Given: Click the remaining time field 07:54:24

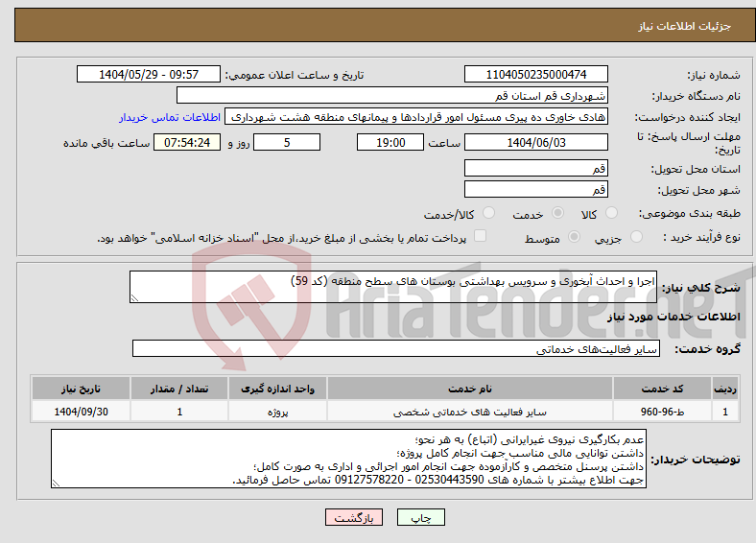Looking at the screenshot, I should 187,142.
